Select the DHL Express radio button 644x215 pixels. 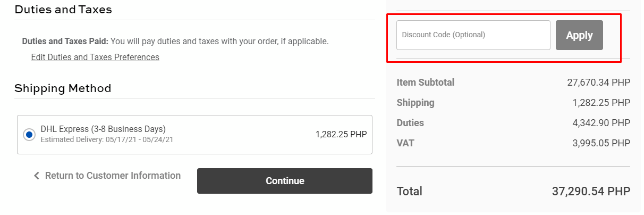point(29,135)
